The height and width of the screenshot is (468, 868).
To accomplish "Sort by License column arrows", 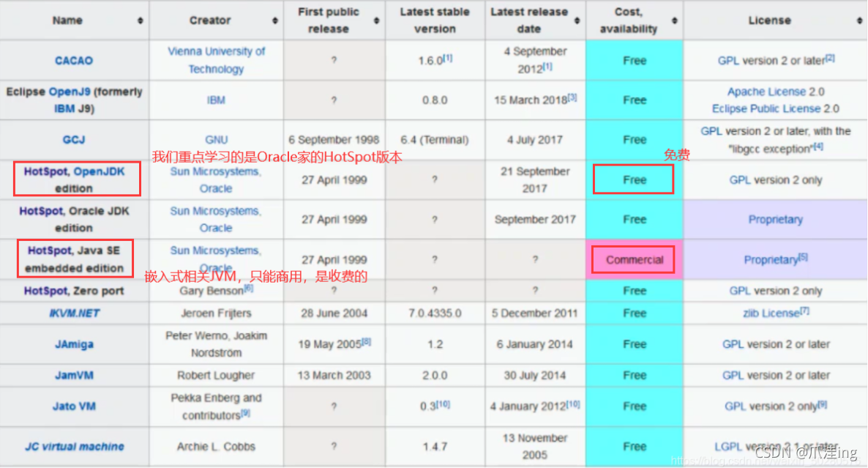I will [x=859, y=21].
